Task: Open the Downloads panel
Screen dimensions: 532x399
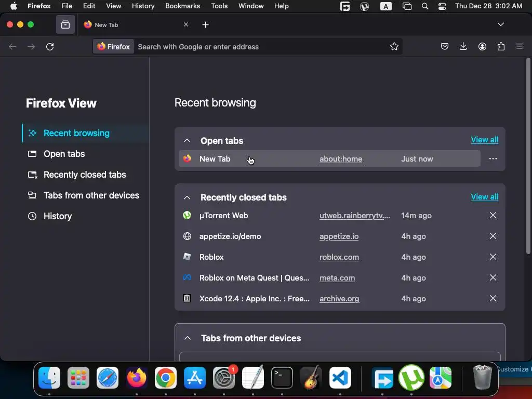Action: click(463, 46)
